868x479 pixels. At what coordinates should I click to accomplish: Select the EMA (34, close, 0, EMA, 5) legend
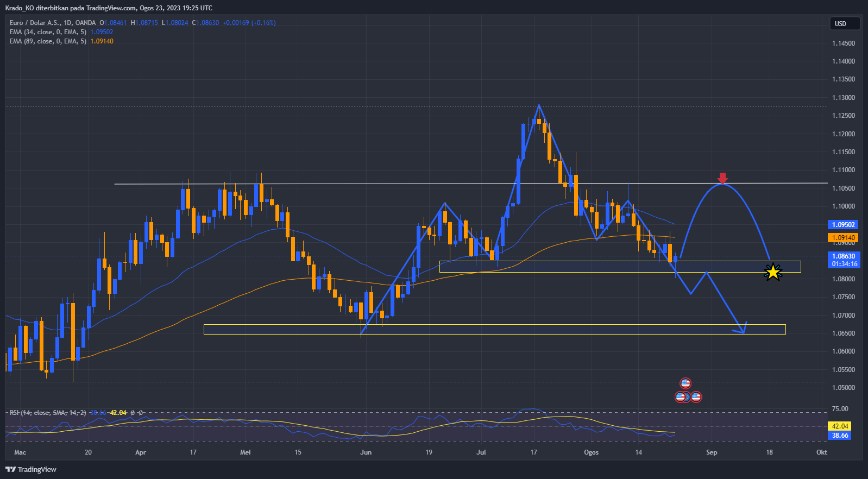tap(48, 32)
